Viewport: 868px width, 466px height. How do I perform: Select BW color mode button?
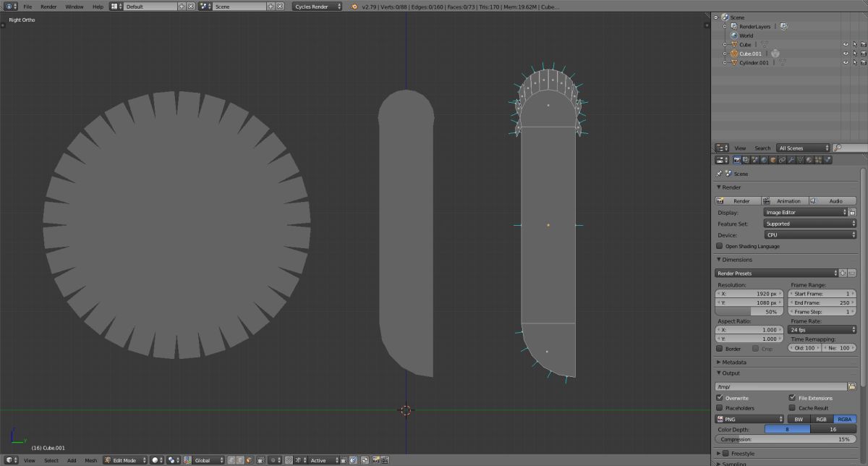(799, 419)
